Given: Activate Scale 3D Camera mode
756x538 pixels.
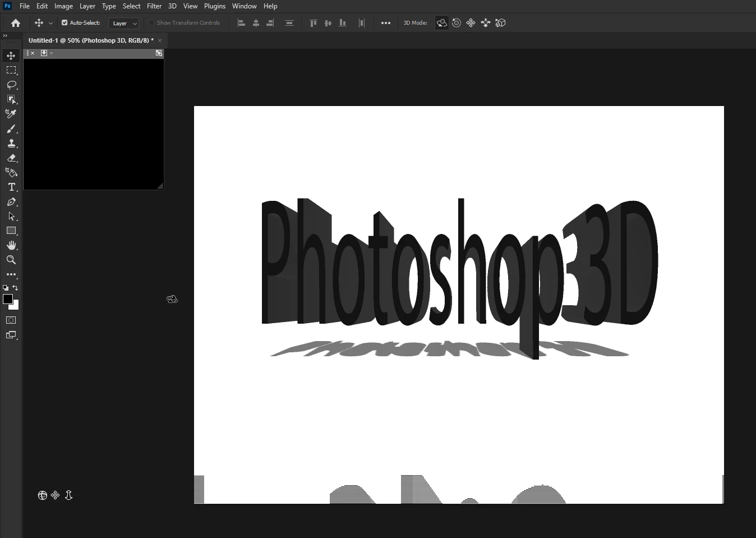Looking at the screenshot, I should tap(500, 23).
